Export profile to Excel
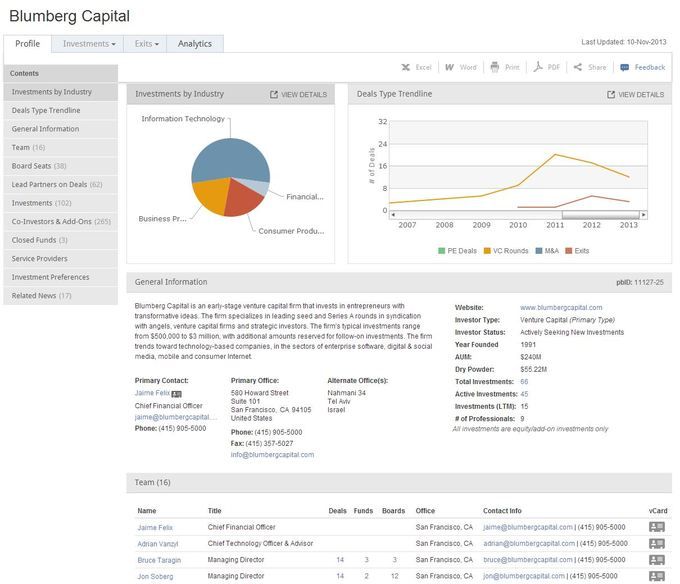The width and height of the screenshot is (680, 584). point(416,67)
